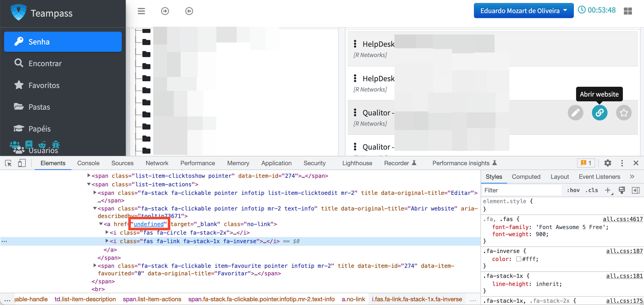Screen dimensions: 644x305
Task: Click the white #fff color swatch in fa-inverse rule
Action: point(519,259)
